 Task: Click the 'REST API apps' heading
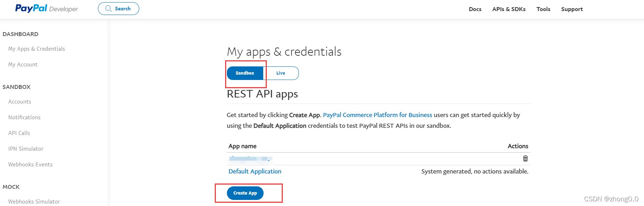pyautogui.click(x=263, y=94)
